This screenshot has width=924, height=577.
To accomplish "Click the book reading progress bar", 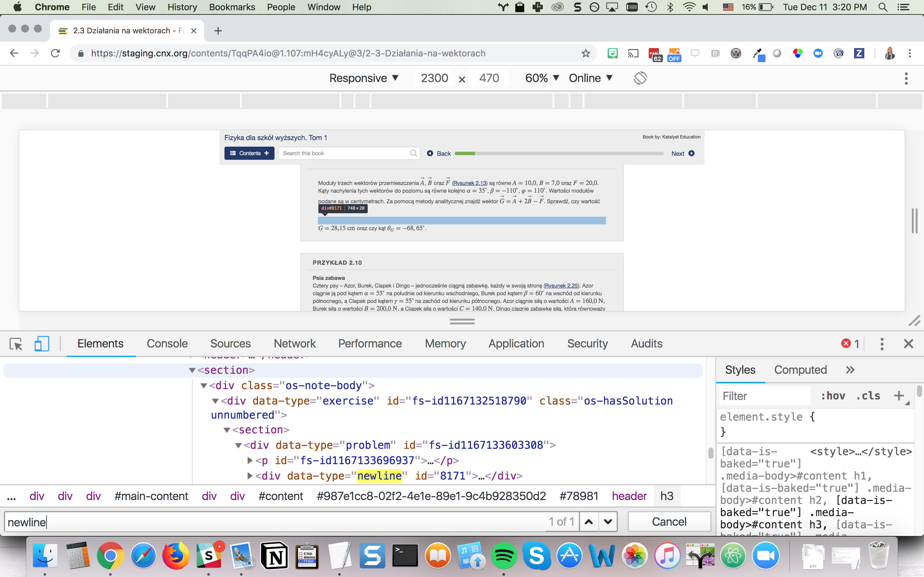I will [x=559, y=154].
